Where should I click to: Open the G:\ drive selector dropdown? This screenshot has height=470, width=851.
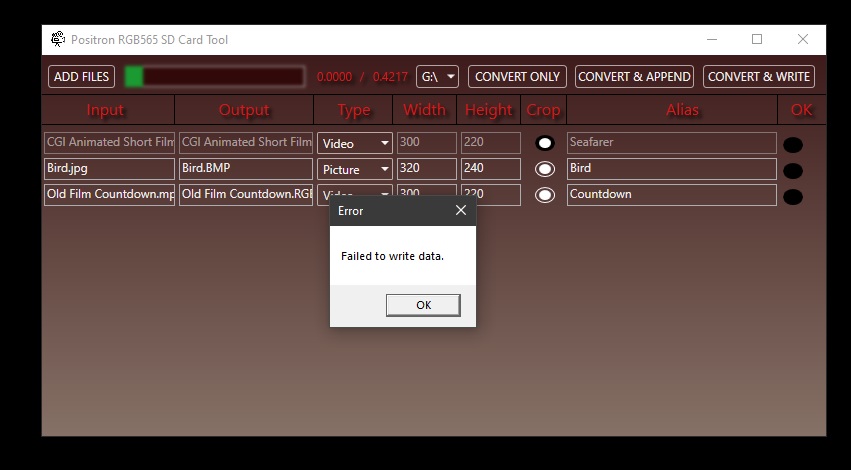438,77
